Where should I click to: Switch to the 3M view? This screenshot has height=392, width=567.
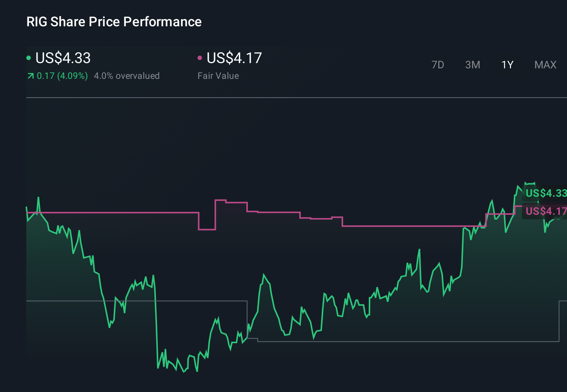(x=472, y=65)
